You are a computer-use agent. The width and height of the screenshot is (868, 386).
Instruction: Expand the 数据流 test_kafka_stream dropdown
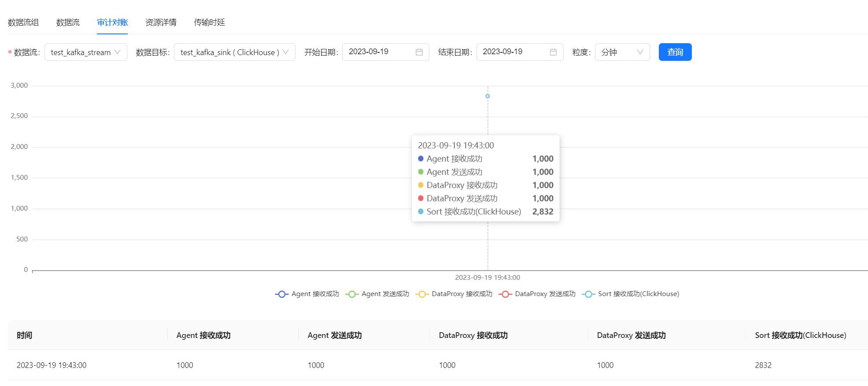(85, 52)
